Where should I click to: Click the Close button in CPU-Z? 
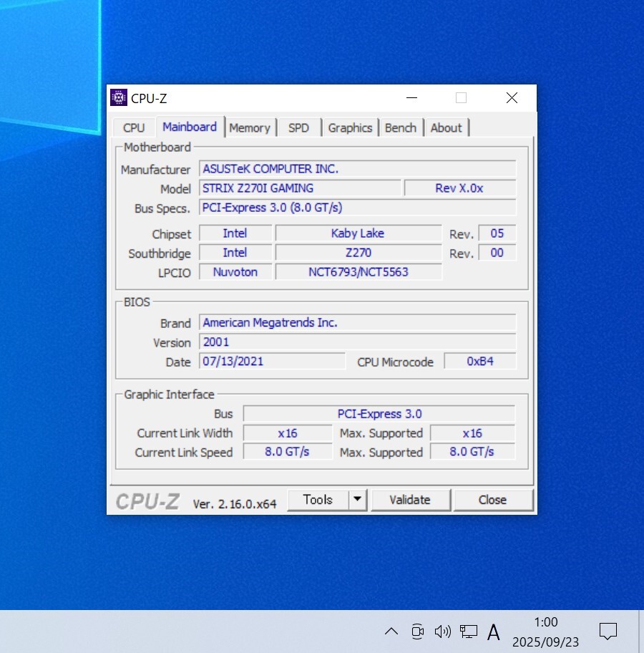tap(492, 500)
